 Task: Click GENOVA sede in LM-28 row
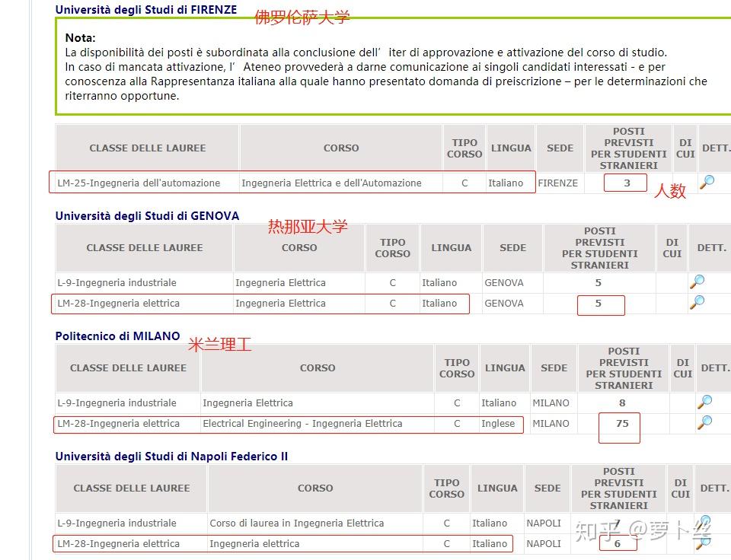pyautogui.click(x=504, y=304)
